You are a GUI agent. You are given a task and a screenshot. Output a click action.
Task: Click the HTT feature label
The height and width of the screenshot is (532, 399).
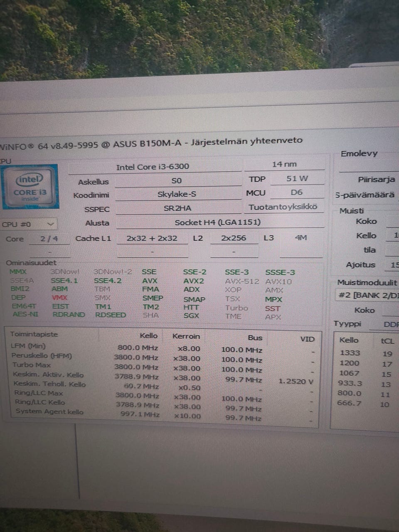(x=191, y=307)
